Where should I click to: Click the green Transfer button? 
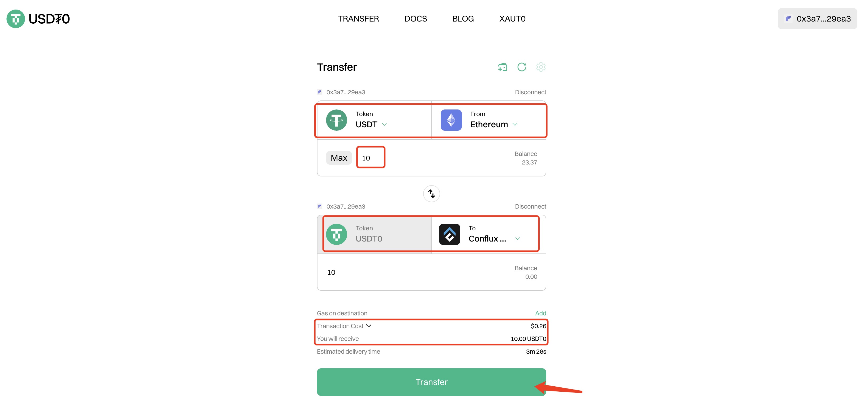click(x=431, y=382)
